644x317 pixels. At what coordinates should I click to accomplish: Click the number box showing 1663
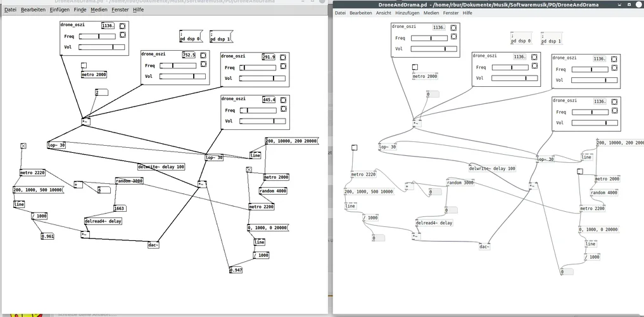(120, 209)
